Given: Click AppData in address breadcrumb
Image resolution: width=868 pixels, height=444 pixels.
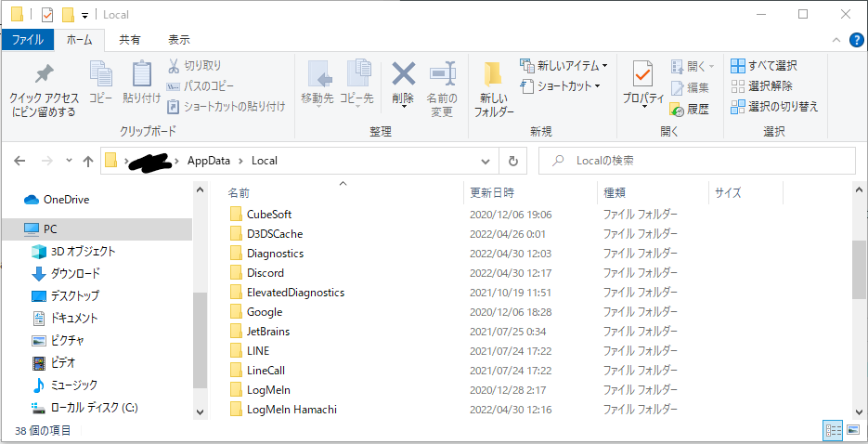Looking at the screenshot, I should click(208, 161).
